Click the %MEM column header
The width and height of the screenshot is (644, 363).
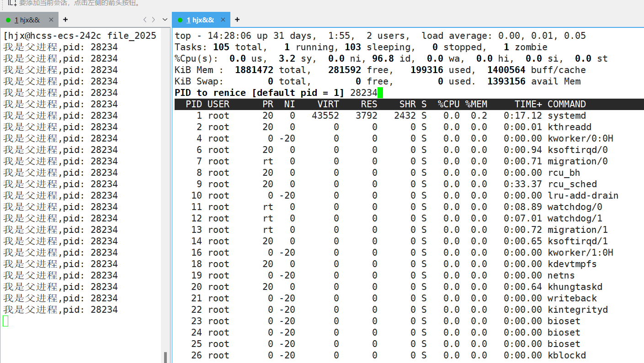point(476,104)
